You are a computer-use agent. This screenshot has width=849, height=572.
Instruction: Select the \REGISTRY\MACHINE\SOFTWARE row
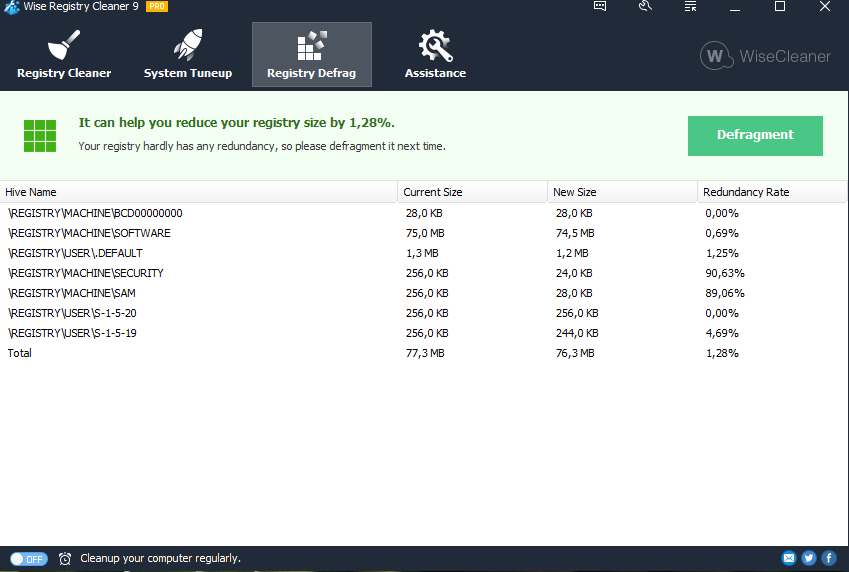(x=423, y=233)
